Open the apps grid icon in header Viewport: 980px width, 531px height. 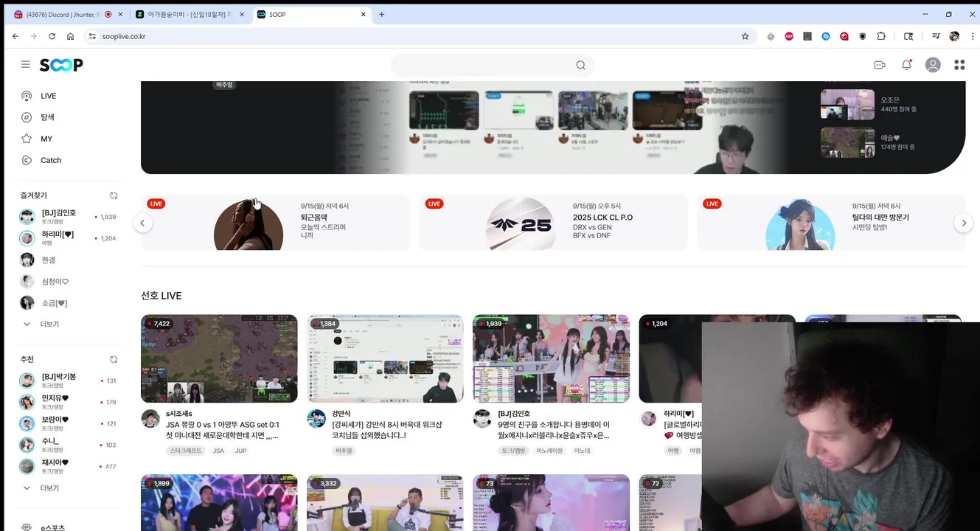[x=959, y=65]
